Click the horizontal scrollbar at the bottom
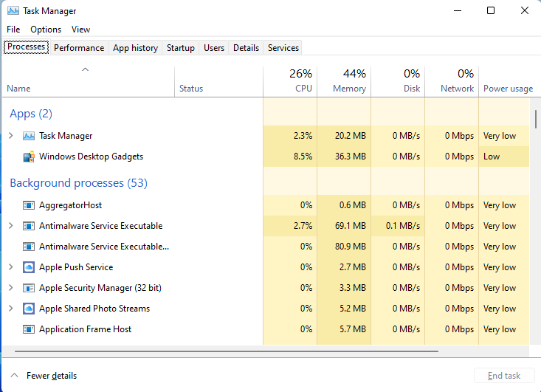The width and height of the screenshot is (541, 392). click(x=221, y=352)
